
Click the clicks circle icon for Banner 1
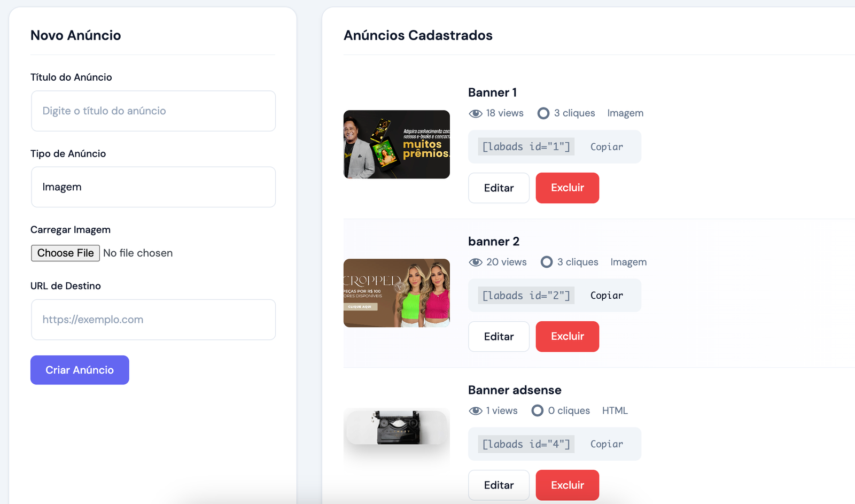(543, 113)
